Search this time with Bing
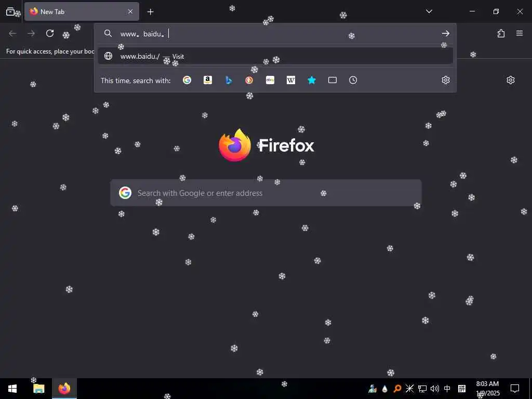The width and height of the screenshot is (532, 399). (229, 80)
